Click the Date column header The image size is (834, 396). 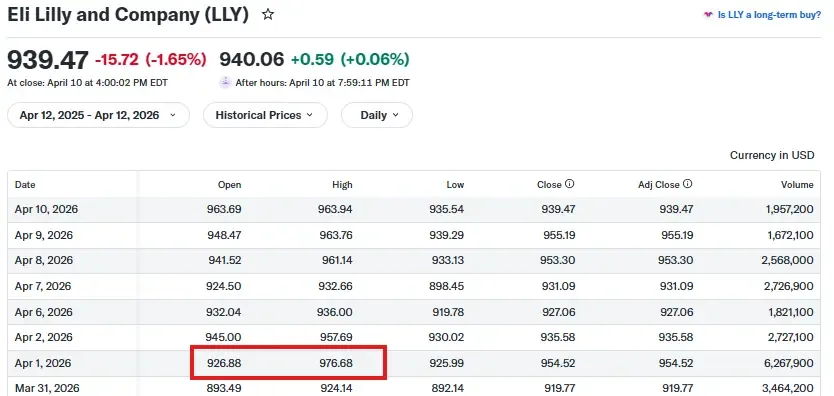(x=25, y=185)
